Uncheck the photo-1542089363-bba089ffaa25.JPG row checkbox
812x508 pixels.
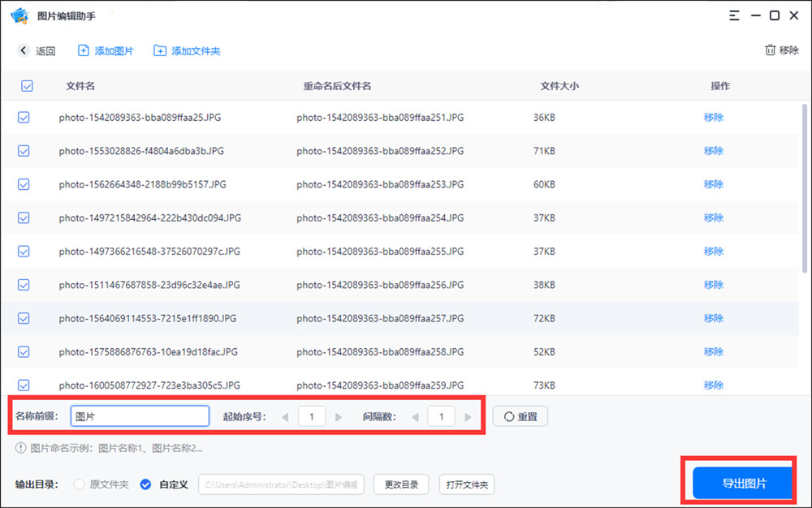click(x=24, y=118)
